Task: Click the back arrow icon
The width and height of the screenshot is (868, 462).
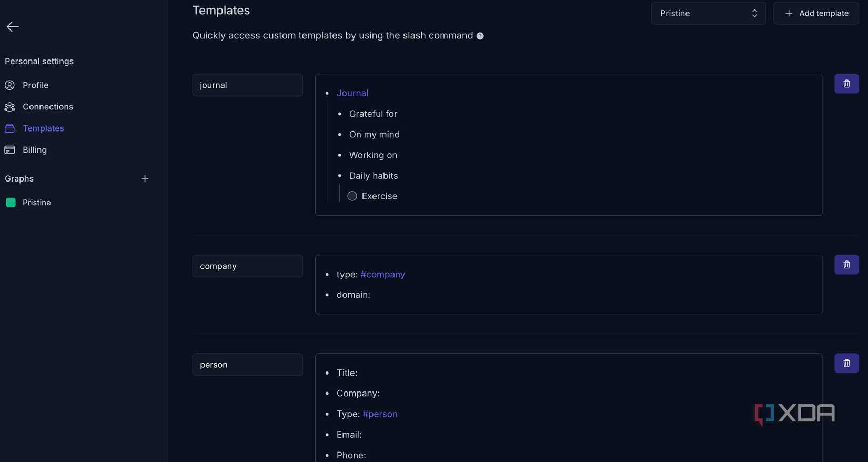Action: pos(13,26)
